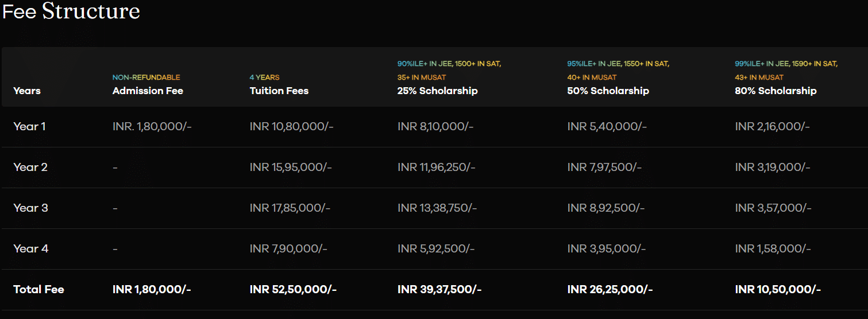Click the Tuition Fees column header
The width and height of the screenshot is (868, 319).
(279, 91)
